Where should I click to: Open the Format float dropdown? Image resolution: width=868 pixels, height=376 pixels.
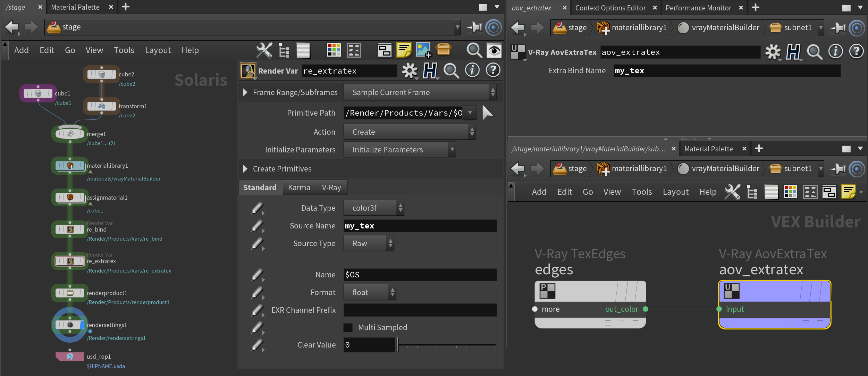click(369, 292)
